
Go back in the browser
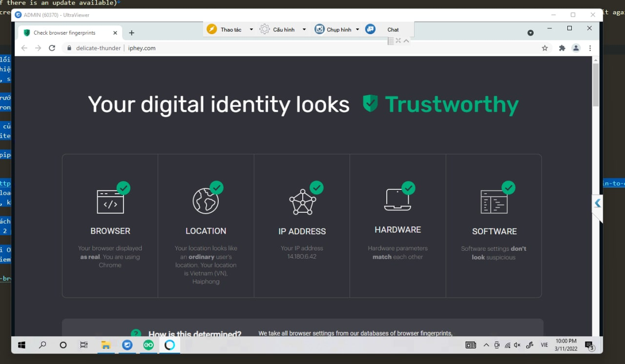[x=24, y=48]
